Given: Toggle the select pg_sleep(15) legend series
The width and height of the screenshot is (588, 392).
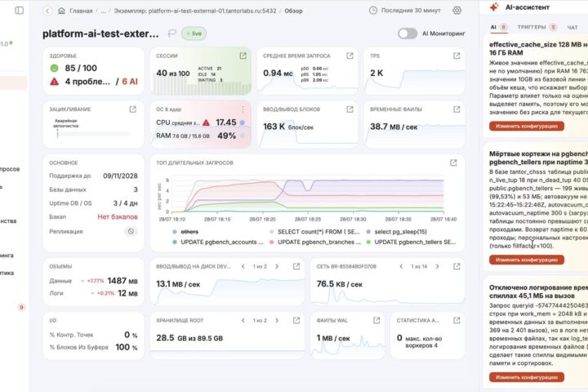Looking at the screenshot, I should tap(397, 232).
